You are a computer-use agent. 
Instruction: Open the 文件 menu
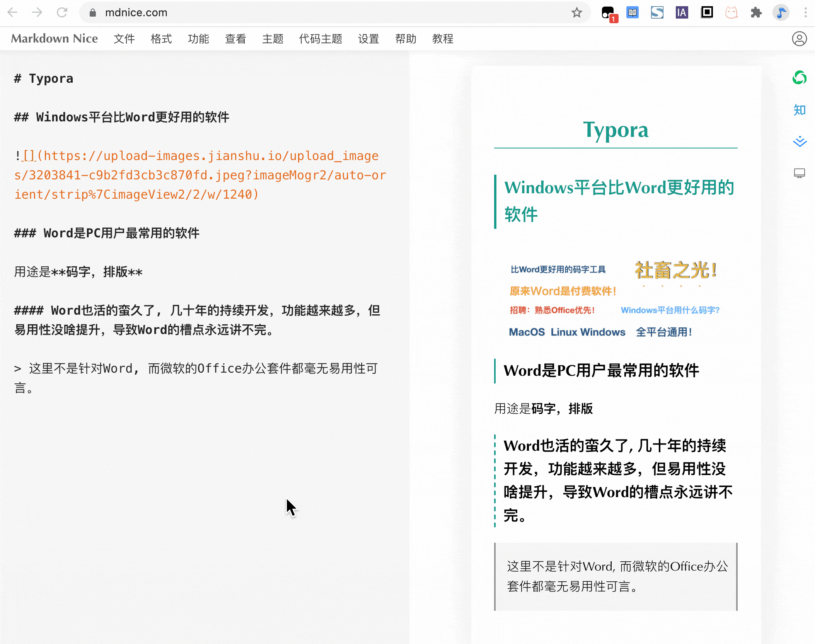coord(124,39)
